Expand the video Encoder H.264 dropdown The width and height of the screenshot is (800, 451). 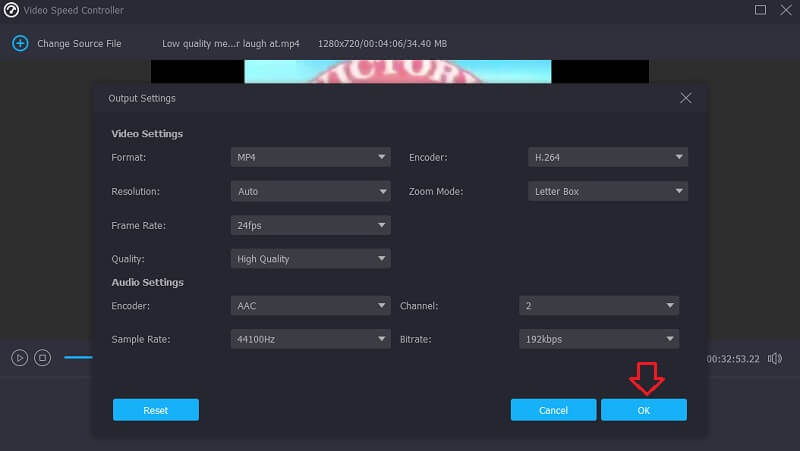[607, 157]
